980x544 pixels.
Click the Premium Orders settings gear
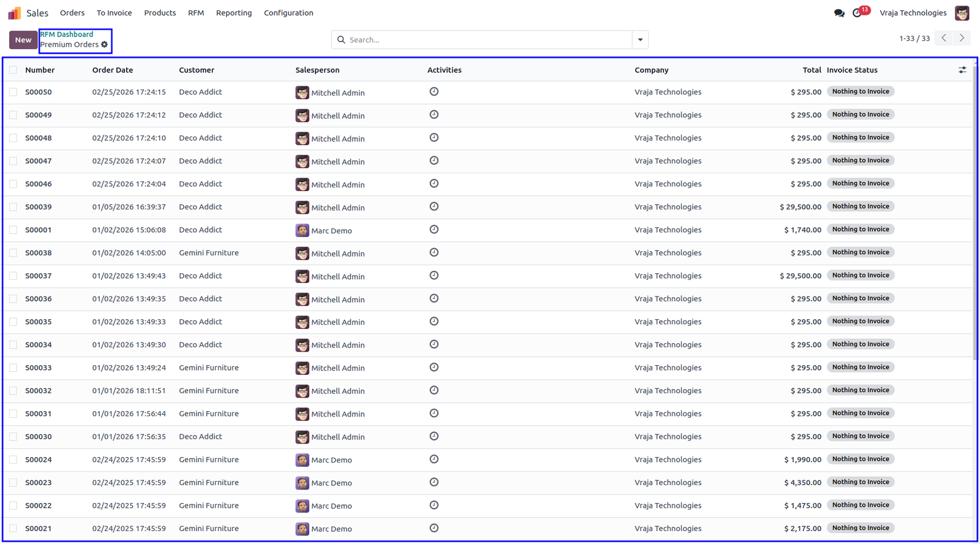(x=105, y=45)
